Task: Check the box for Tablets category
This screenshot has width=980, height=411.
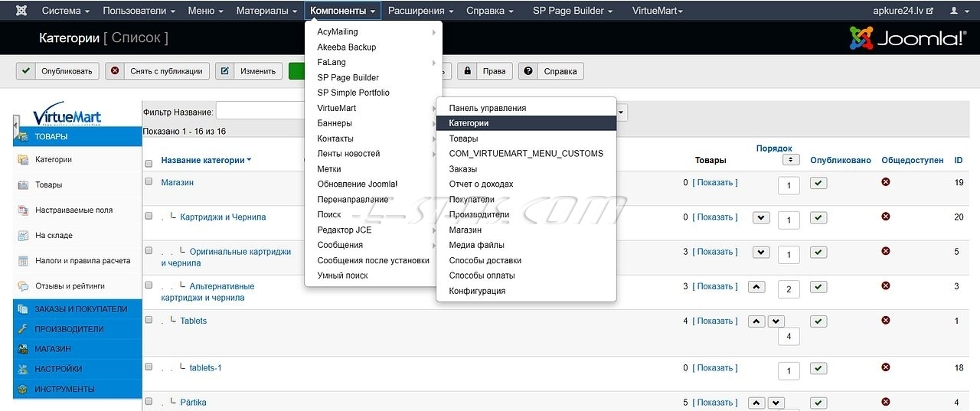Action: [x=149, y=320]
